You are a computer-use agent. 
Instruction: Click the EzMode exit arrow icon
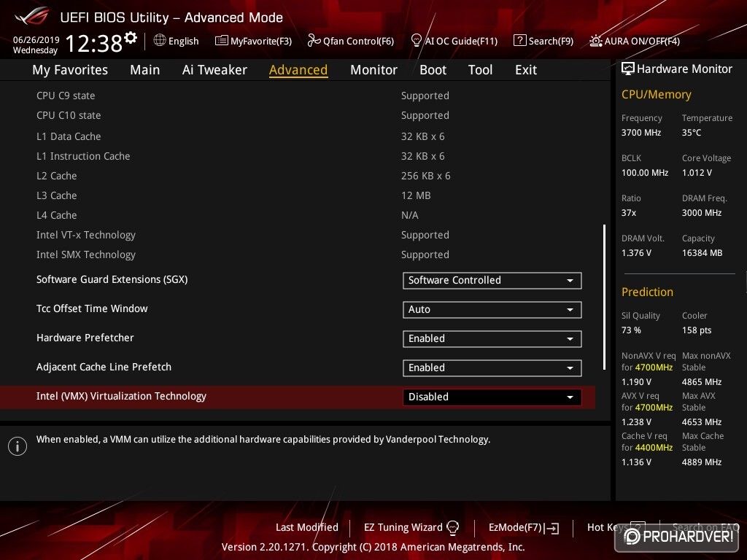[x=552, y=528]
